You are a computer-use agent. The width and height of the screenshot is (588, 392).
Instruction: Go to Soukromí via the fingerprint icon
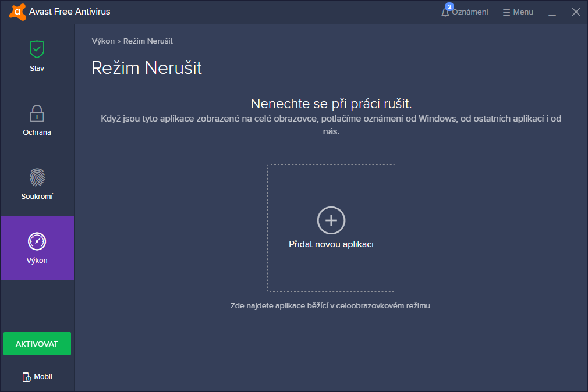coord(37,177)
